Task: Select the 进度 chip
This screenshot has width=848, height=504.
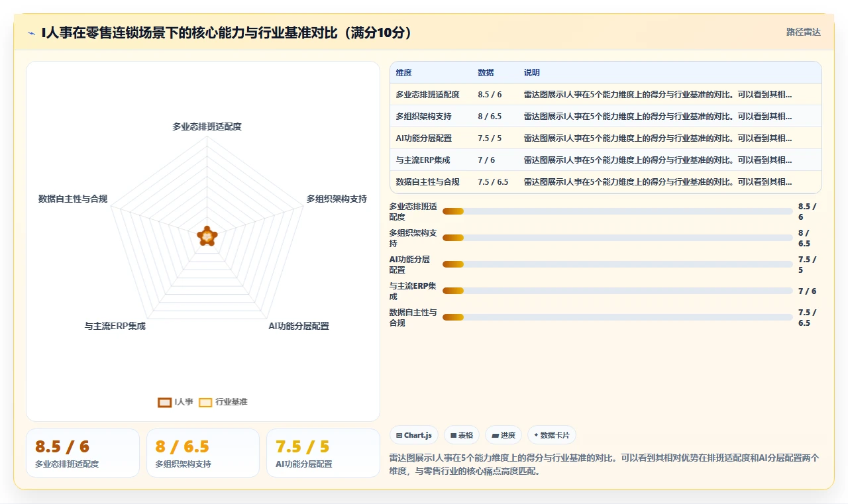Action: pos(503,435)
